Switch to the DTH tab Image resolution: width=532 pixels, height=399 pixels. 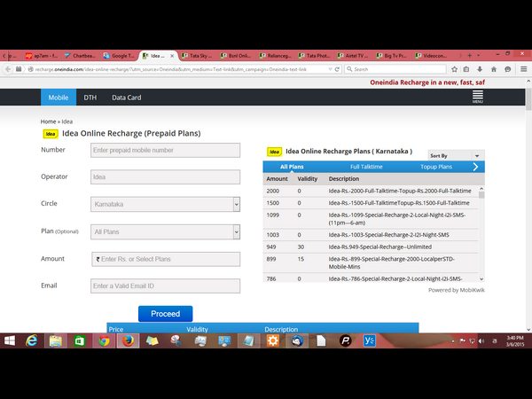(x=90, y=98)
